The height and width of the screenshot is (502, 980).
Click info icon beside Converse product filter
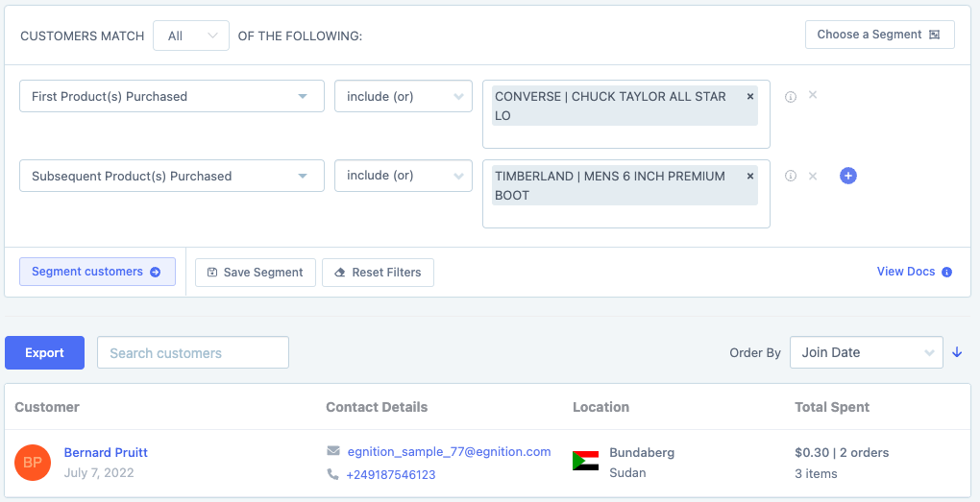[791, 96]
